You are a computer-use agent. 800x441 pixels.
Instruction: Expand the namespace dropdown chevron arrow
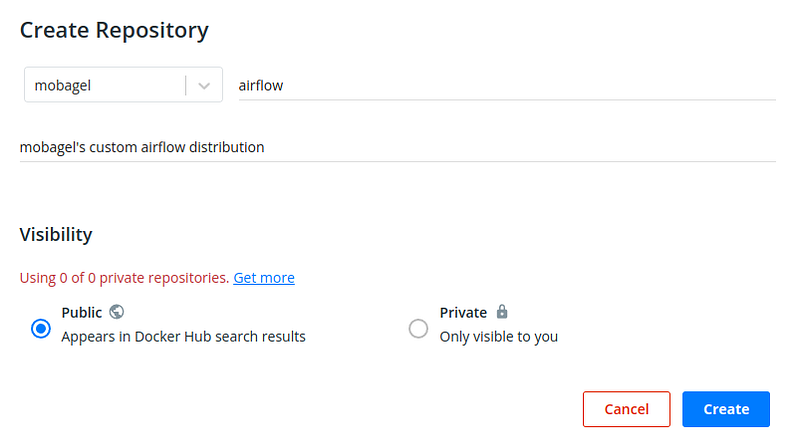click(x=205, y=85)
